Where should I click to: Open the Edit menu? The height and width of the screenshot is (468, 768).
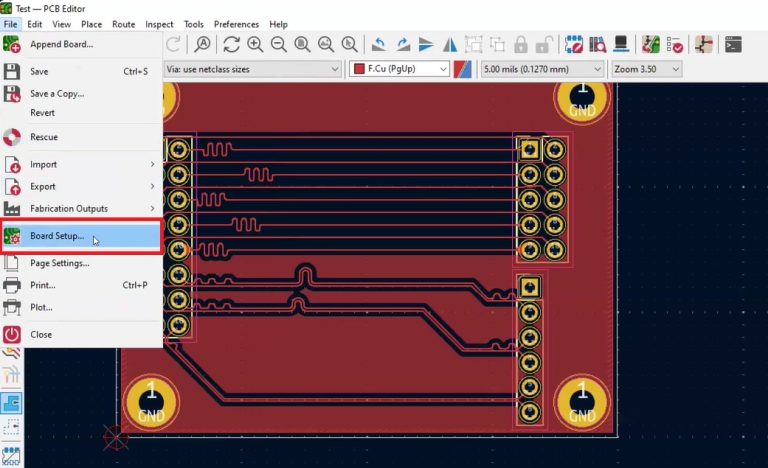click(34, 24)
